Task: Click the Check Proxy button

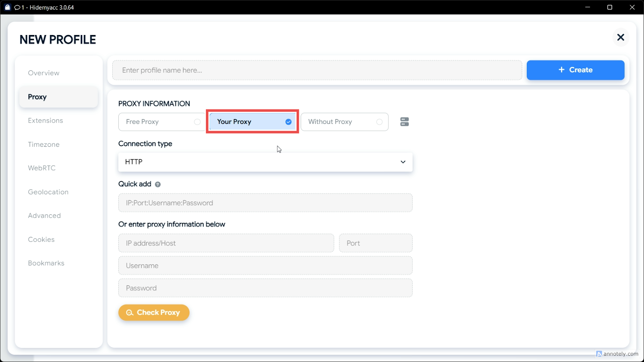Action: pos(154,313)
